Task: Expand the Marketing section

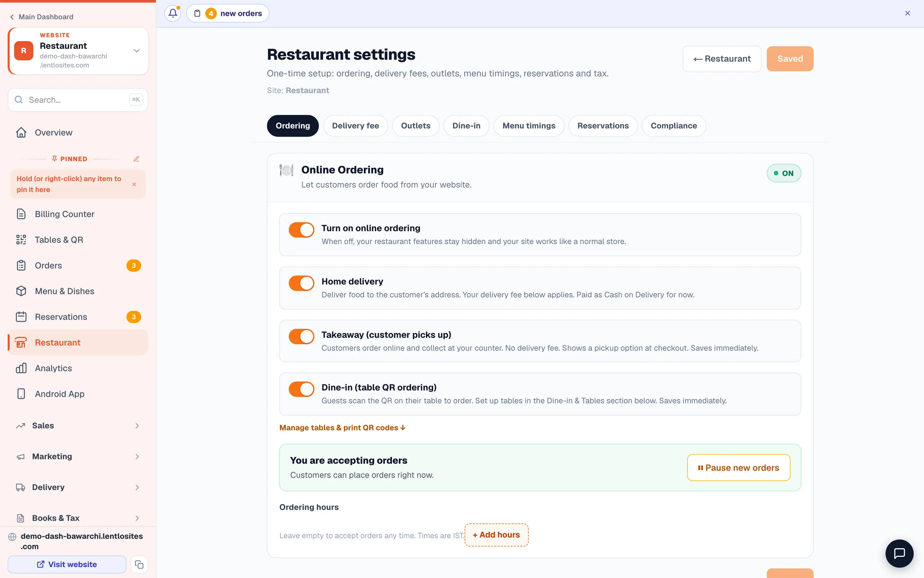Action: click(78, 456)
